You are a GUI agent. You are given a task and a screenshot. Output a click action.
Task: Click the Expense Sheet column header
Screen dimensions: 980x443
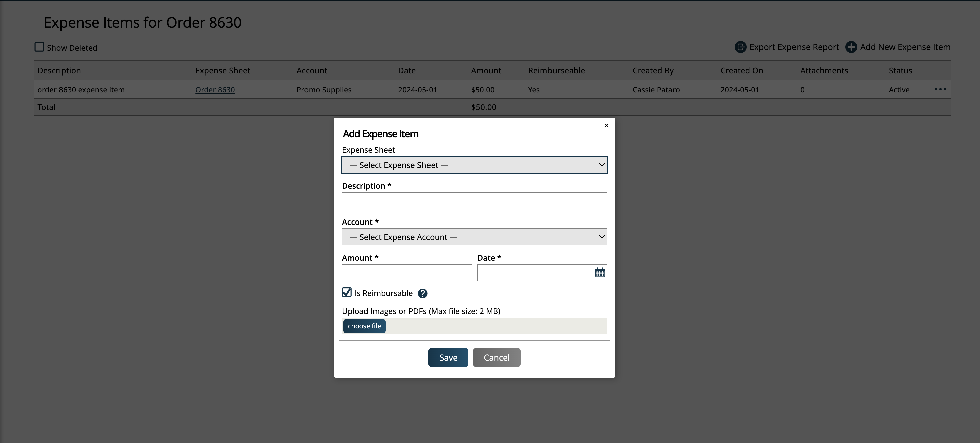(223, 71)
